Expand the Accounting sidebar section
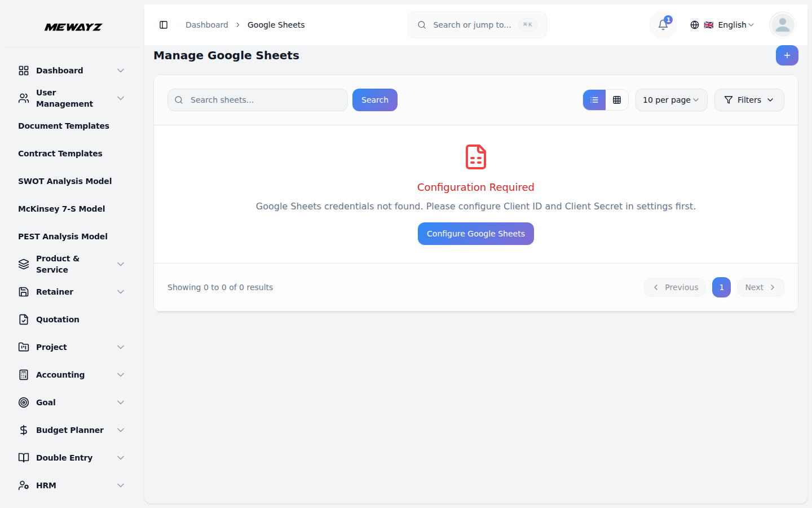The height and width of the screenshot is (508, 812). (x=70, y=374)
